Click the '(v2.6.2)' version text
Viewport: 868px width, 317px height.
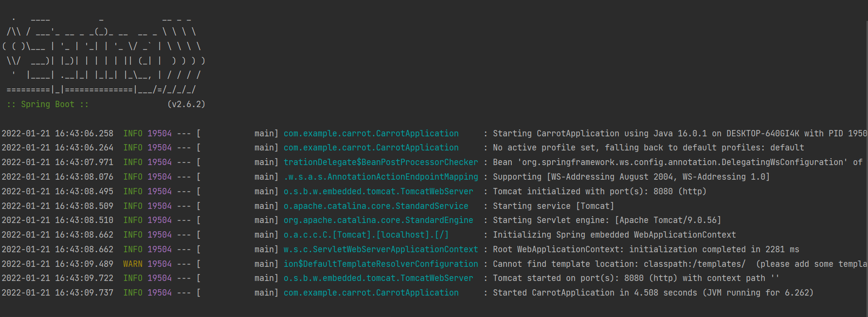(186, 104)
